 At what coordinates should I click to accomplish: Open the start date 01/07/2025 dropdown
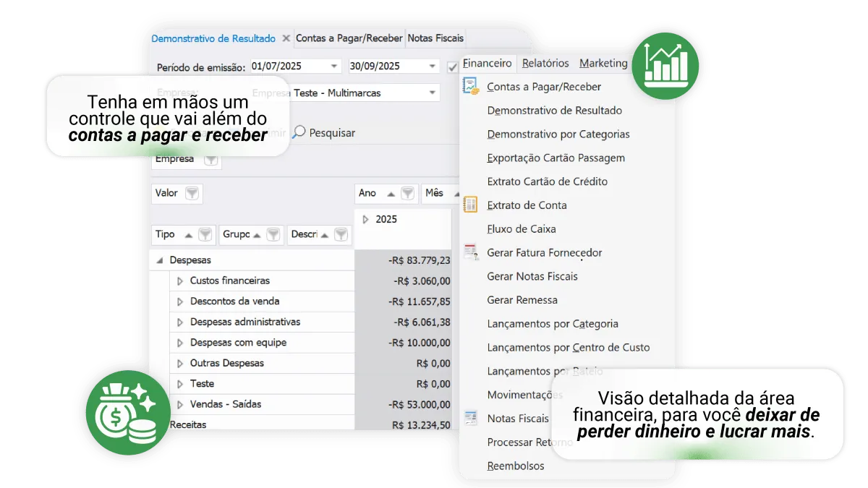[334, 66]
